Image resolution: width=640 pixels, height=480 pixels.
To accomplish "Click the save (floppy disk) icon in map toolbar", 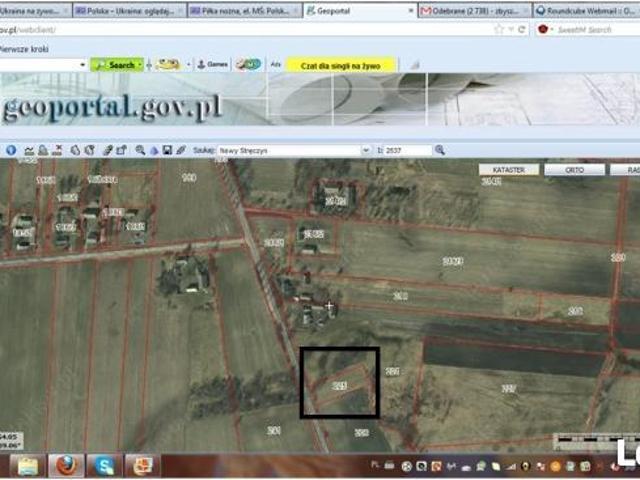I will click(x=167, y=150).
